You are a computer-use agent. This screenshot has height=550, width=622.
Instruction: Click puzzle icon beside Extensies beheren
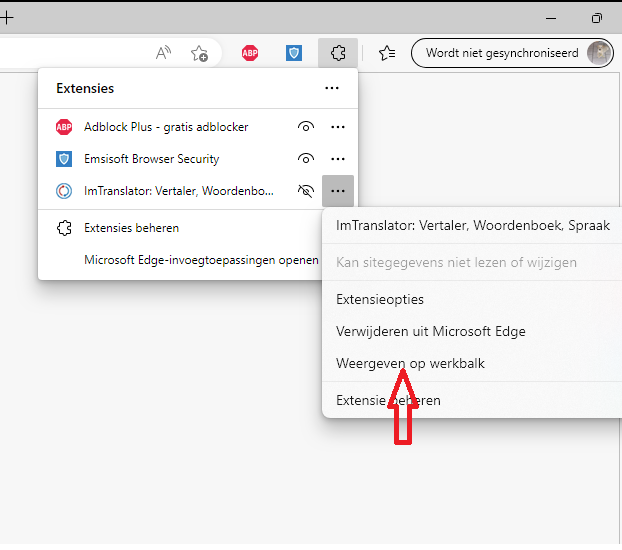click(x=64, y=228)
